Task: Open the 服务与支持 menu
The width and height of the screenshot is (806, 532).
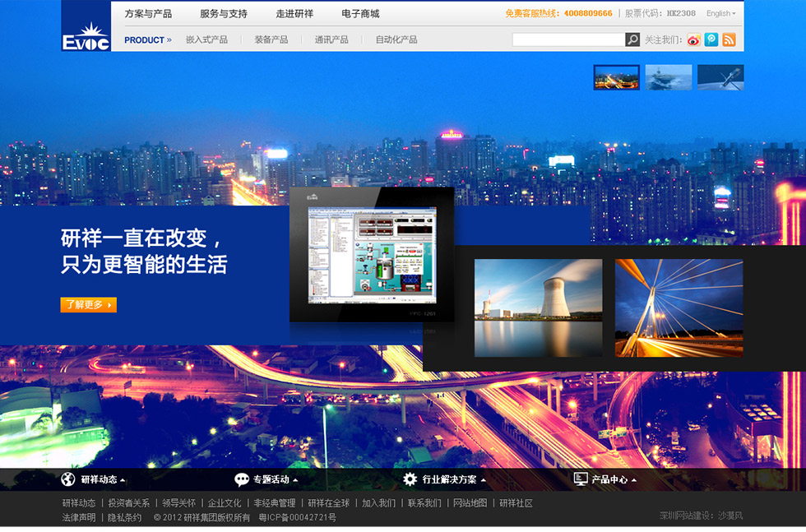Action: pyautogui.click(x=224, y=14)
